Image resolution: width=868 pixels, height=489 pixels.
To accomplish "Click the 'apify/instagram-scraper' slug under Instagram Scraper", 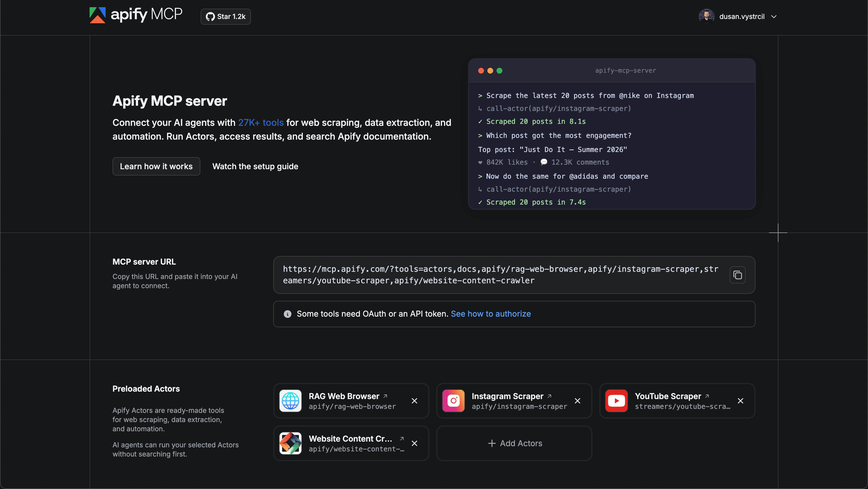I will (x=519, y=406).
